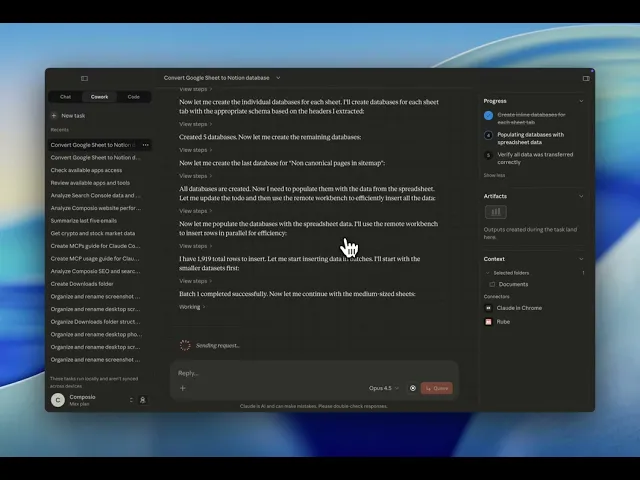
Task: Open 'Analyze Search Console data' task
Action: pyautogui.click(x=96, y=196)
